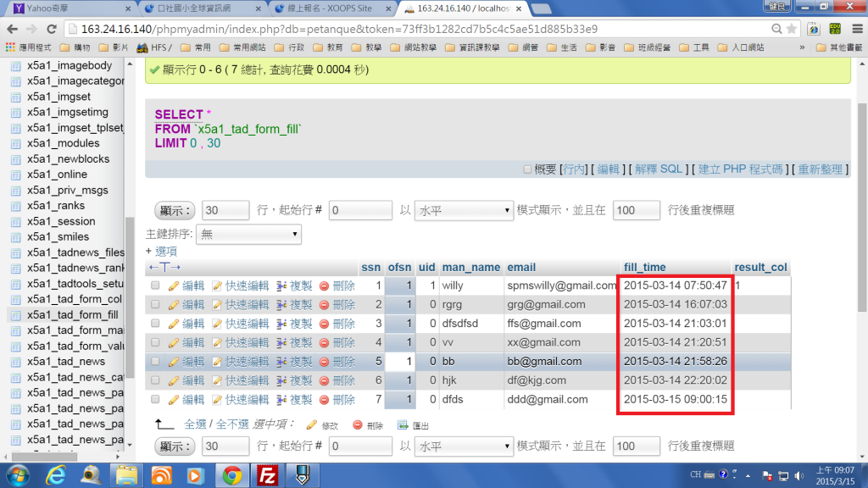The image size is (868, 488).
Task: Click the edit pencil icon for willy row
Action: 174,286
